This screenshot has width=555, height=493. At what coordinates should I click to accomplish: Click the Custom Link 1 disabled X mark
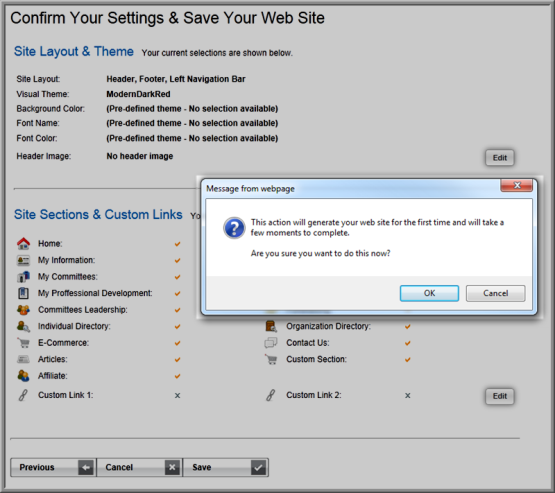click(x=177, y=395)
